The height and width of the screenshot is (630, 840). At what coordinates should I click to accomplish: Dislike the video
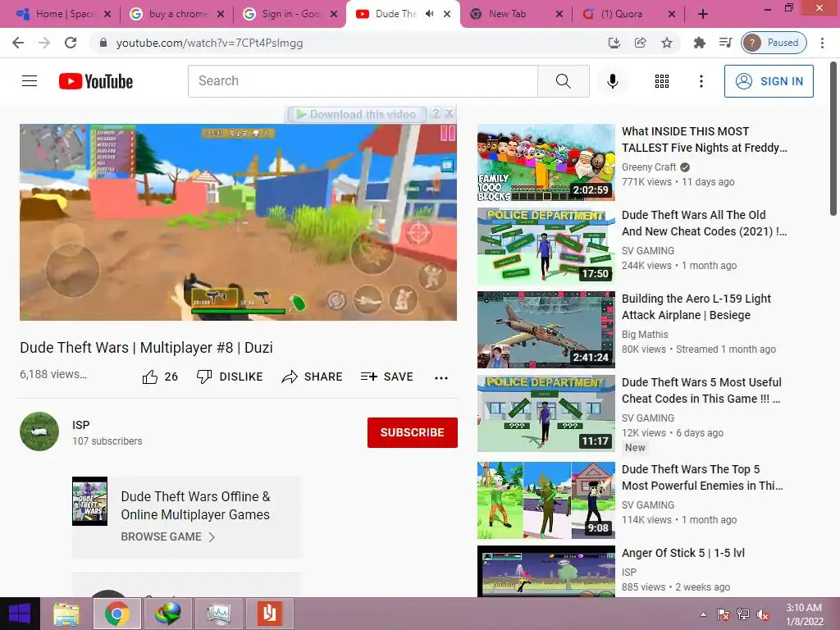(x=230, y=377)
